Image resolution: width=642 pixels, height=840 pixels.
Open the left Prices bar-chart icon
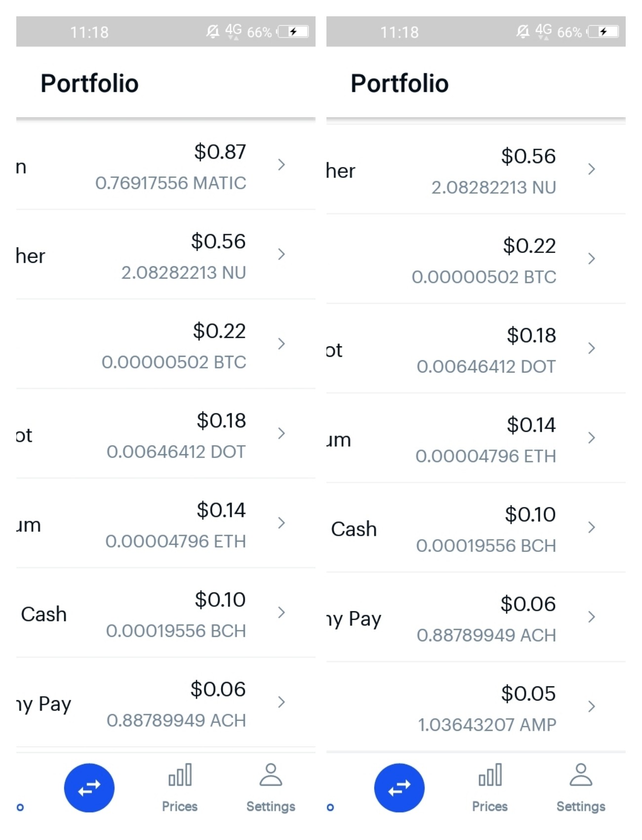(180, 775)
